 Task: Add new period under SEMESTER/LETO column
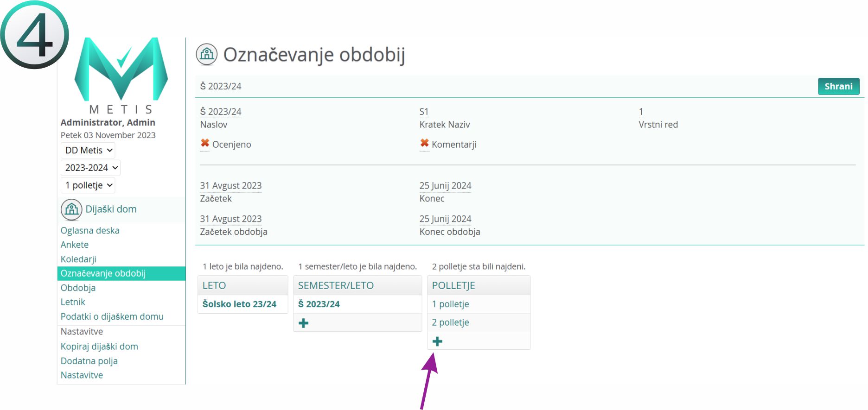pos(304,323)
